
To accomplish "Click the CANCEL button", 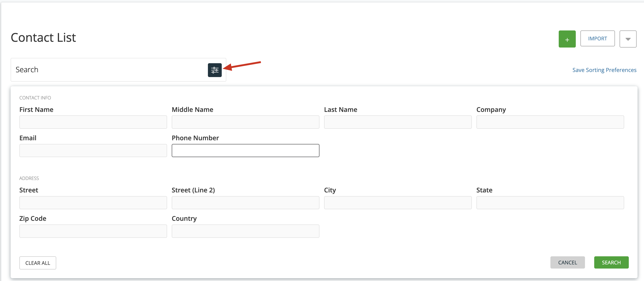I will point(567,263).
